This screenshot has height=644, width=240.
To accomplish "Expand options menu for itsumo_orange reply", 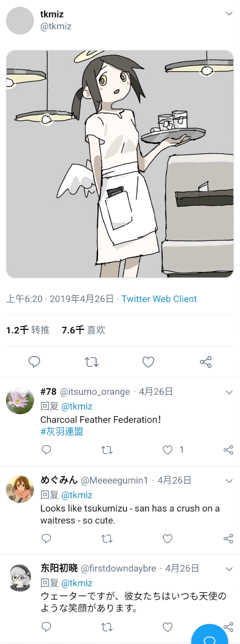I will pos(229,392).
